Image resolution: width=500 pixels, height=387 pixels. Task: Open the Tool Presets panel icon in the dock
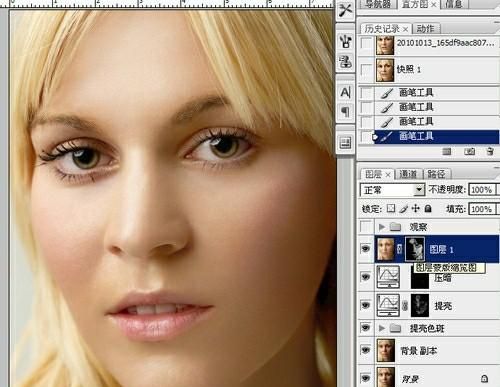[345, 10]
